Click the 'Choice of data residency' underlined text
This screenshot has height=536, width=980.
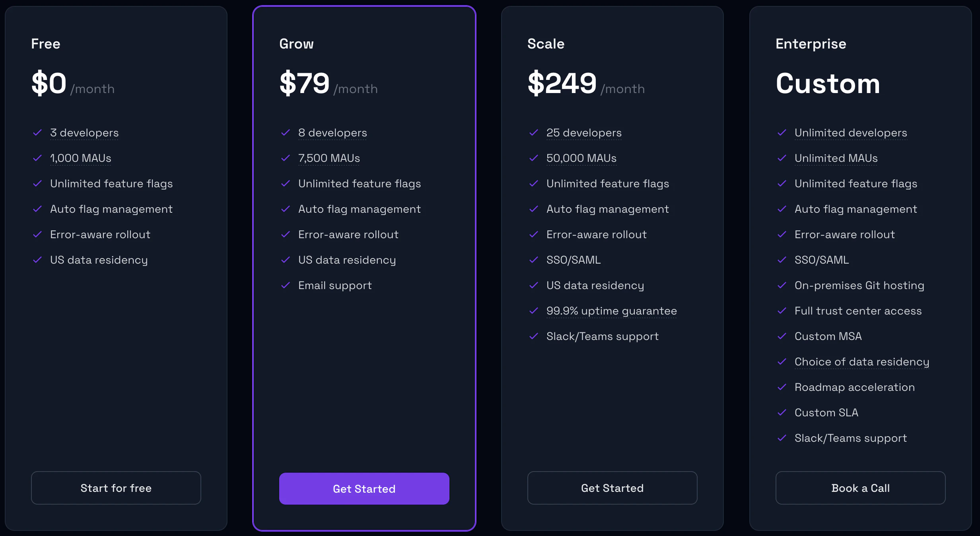(862, 362)
